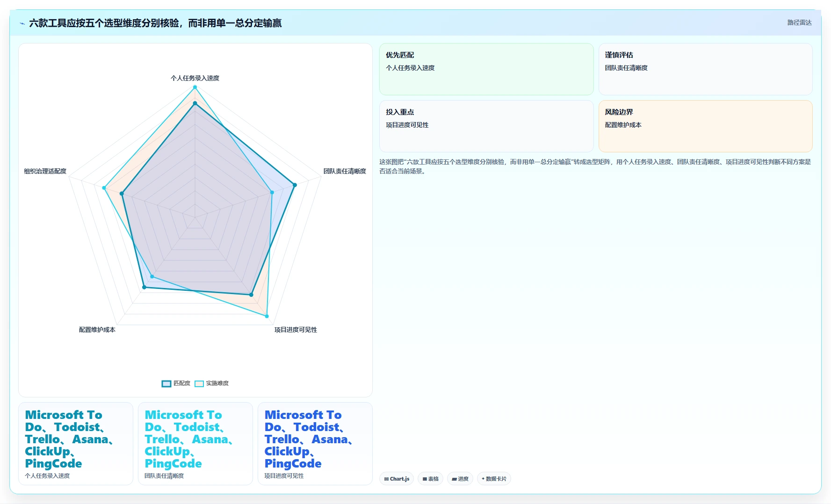
Task: Open the 风险边界 card
Action: 706,126
